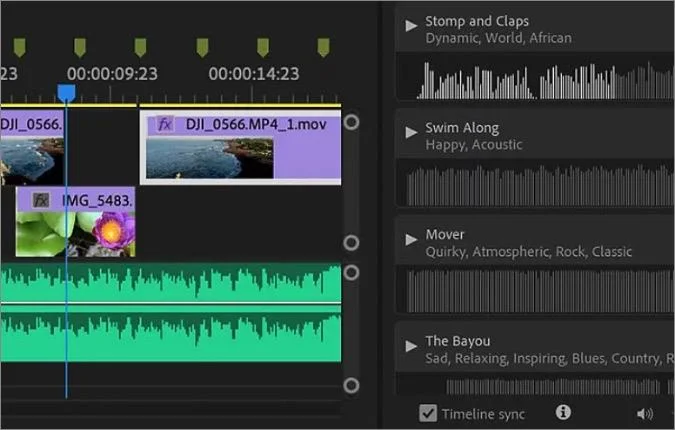The height and width of the screenshot is (430, 675).
Task: Click the Swim Along waveform preview
Action: pyautogui.click(x=535, y=186)
